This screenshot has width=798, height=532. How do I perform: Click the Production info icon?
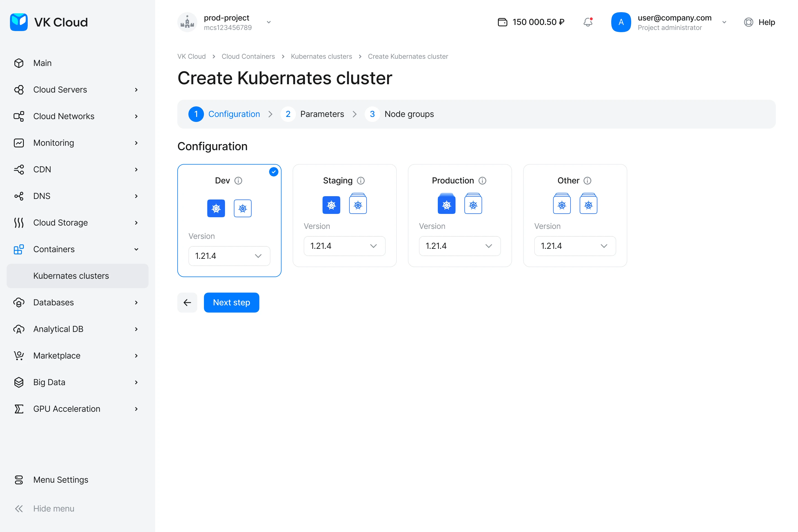point(482,180)
